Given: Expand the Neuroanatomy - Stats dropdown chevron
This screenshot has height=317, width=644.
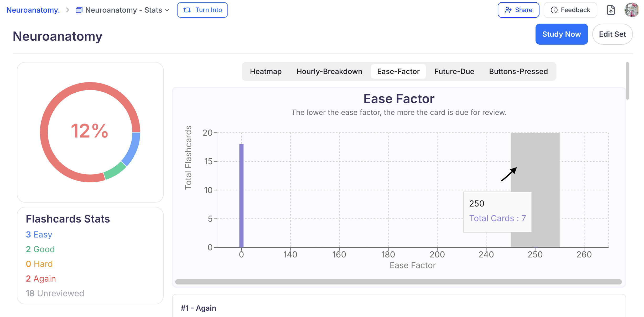Looking at the screenshot, I should point(167,10).
